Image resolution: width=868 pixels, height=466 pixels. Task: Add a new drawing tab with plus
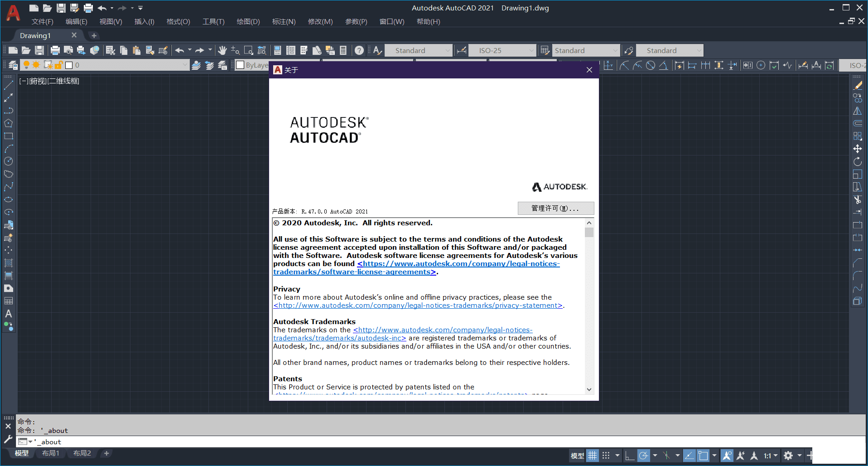point(94,35)
